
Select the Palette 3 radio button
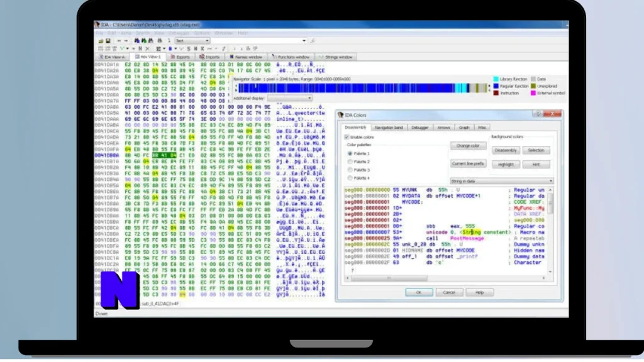click(350, 170)
